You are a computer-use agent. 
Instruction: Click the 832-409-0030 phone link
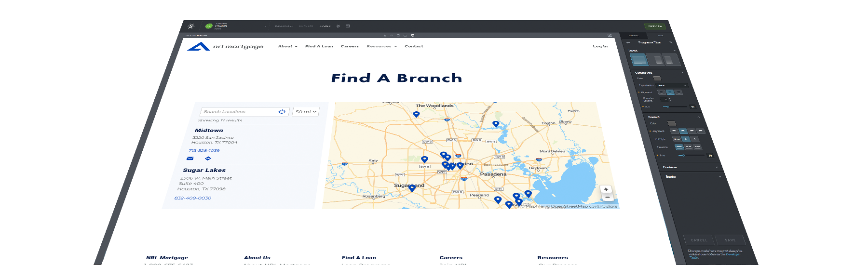pyautogui.click(x=192, y=198)
